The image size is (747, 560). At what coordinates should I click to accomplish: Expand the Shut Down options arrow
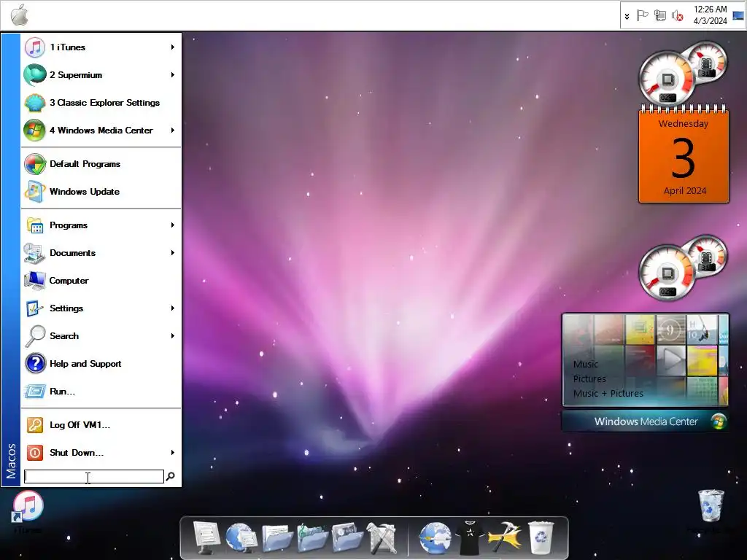tap(172, 452)
